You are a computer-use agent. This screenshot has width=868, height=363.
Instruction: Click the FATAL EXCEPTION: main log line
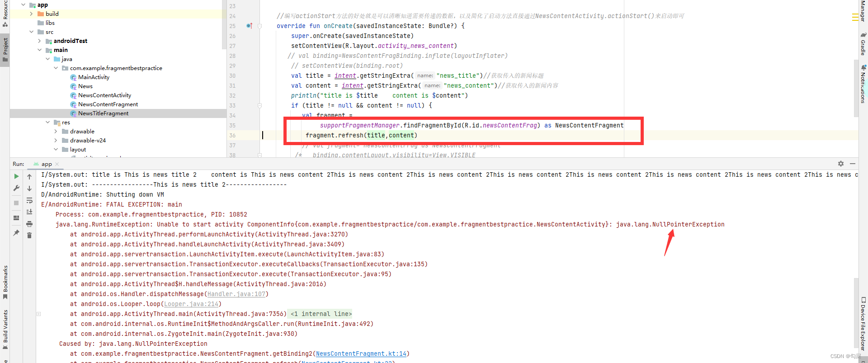pos(112,204)
